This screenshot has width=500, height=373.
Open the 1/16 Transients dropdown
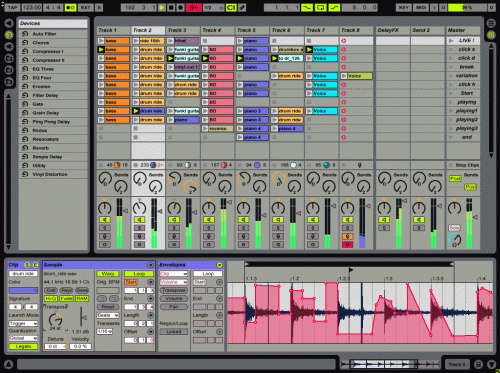click(x=105, y=332)
